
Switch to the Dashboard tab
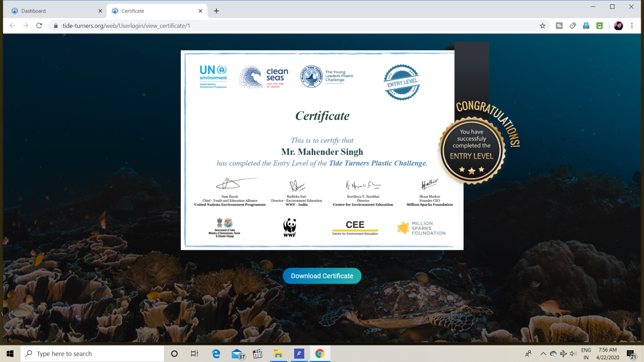click(55, 11)
